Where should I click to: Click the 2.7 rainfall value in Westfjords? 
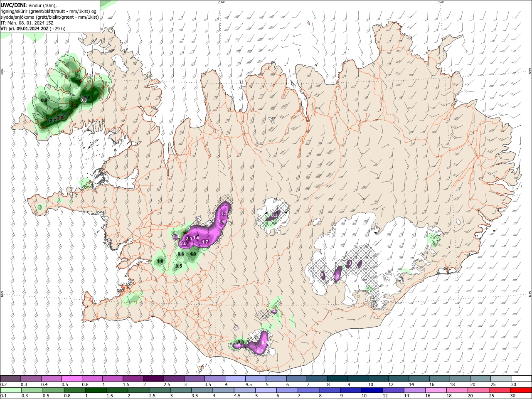point(53,121)
